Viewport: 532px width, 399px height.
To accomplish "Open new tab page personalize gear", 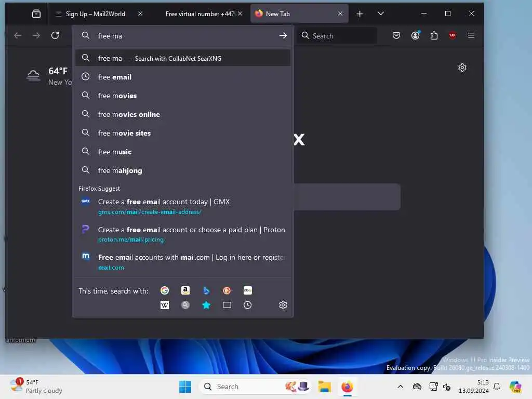I will click(x=462, y=68).
